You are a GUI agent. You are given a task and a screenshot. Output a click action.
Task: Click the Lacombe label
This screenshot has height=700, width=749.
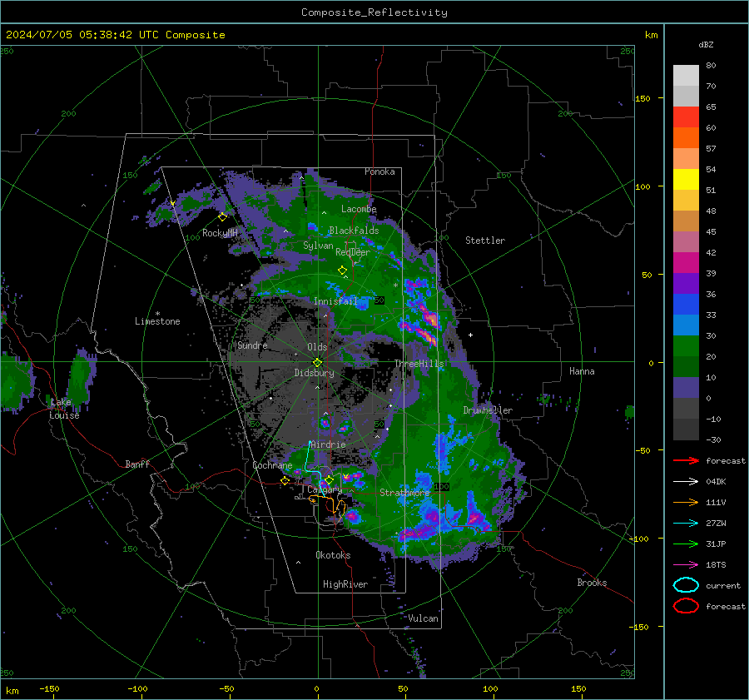point(359,209)
